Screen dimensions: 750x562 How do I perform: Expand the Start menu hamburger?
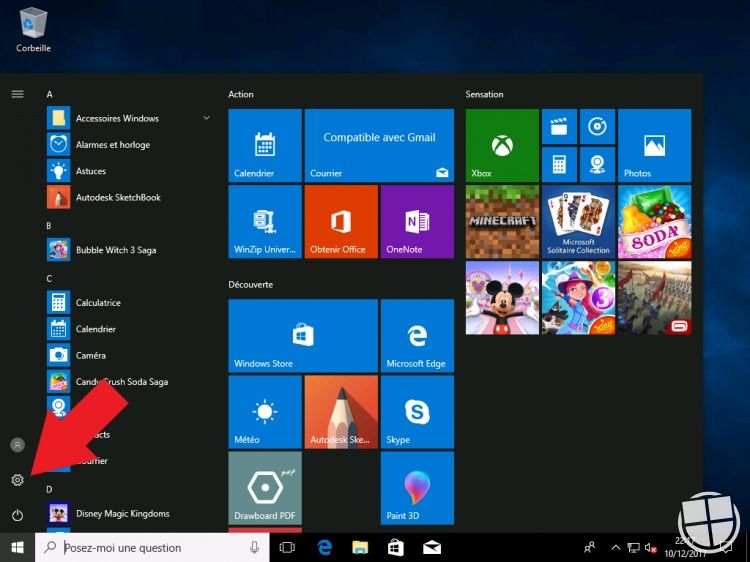tap(17, 94)
